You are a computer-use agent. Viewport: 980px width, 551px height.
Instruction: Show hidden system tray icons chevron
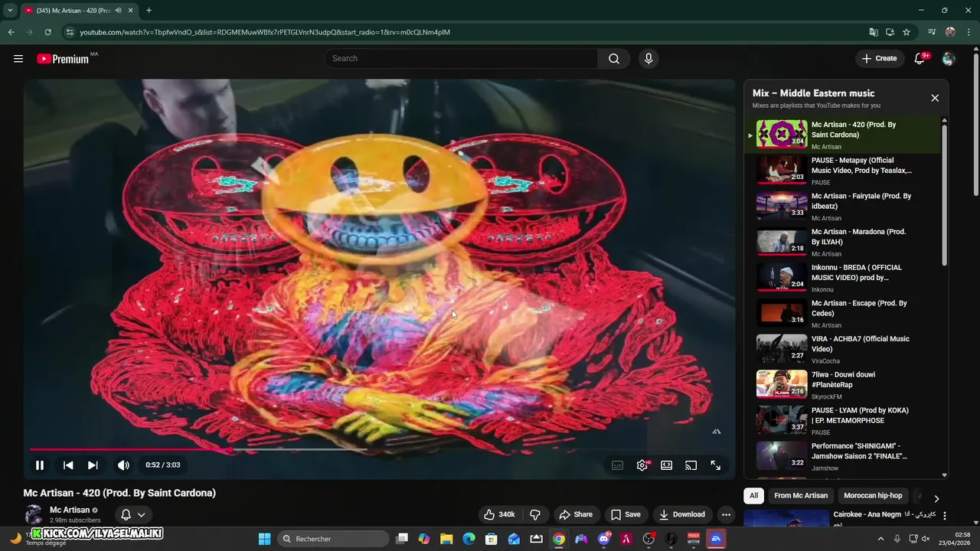880,539
